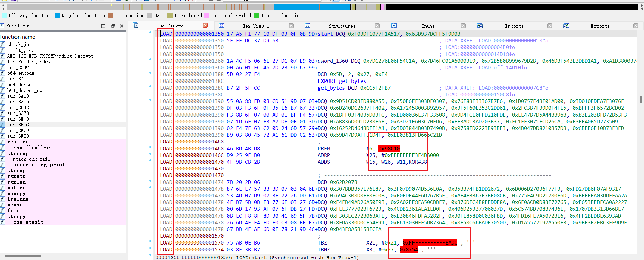Click the function icon beside malloc
Image resolution: width=644 pixels, height=260 pixels.
point(3,188)
